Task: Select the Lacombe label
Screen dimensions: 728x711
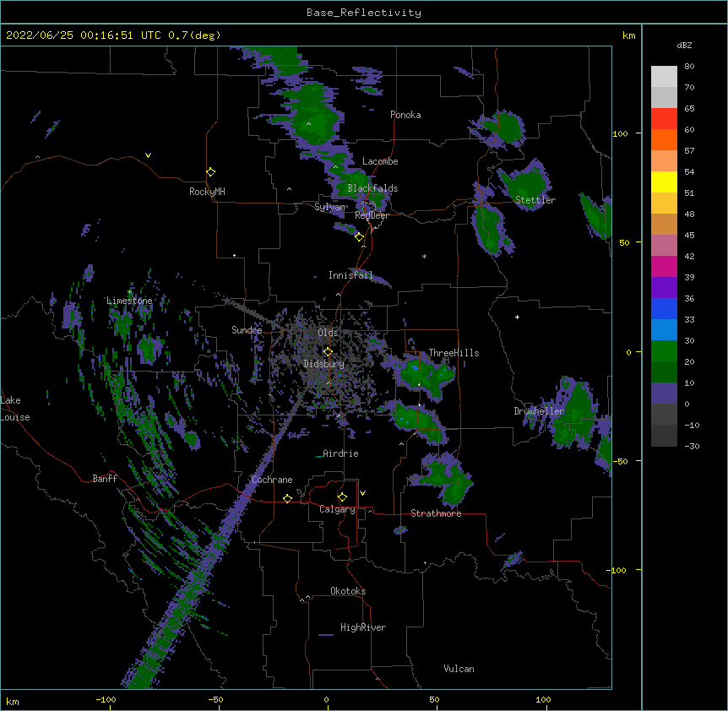Action: [x=380, y=161]
